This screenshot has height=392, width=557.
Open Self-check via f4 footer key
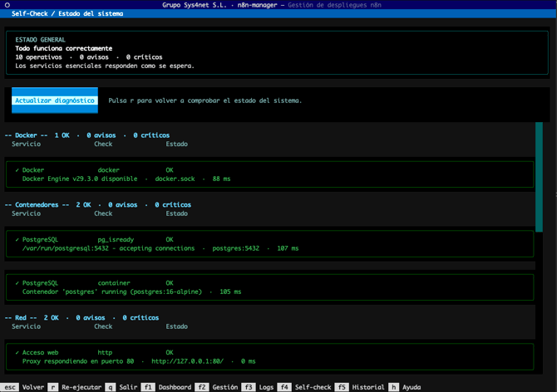[305, 387]
